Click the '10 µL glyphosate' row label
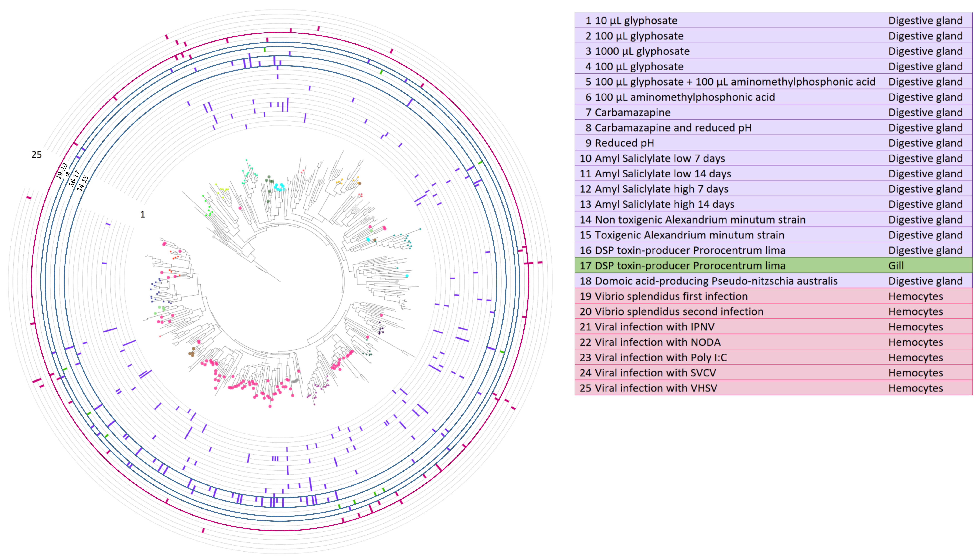Viewport: 980px width, 560px height. (x=636, y=20)
